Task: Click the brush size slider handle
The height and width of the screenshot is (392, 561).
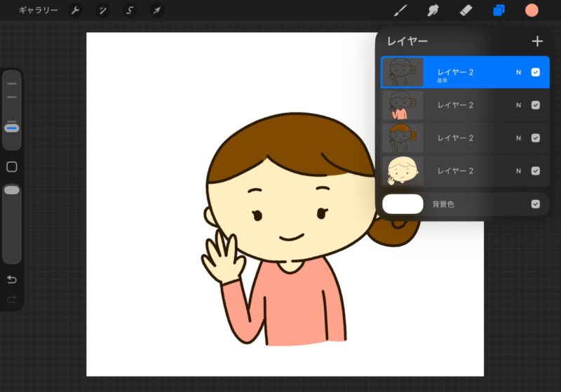Action: 12,128
